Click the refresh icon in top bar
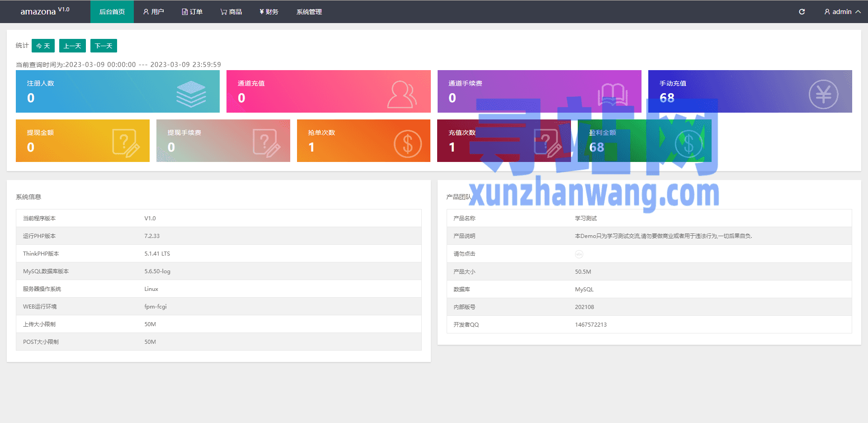The width and height of the screenshot is (868, 423). tap(802, 12)
